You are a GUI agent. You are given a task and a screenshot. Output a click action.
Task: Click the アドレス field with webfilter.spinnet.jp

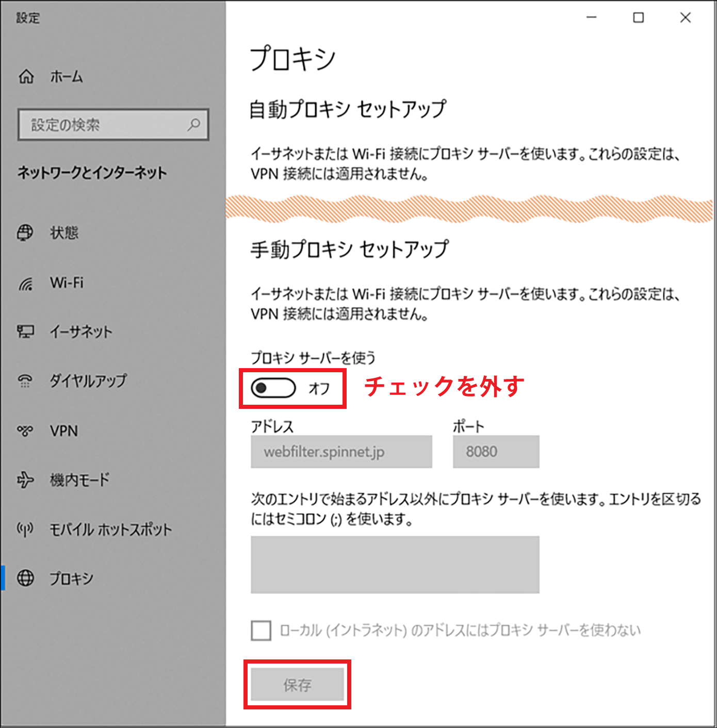(x=341, y=452)
